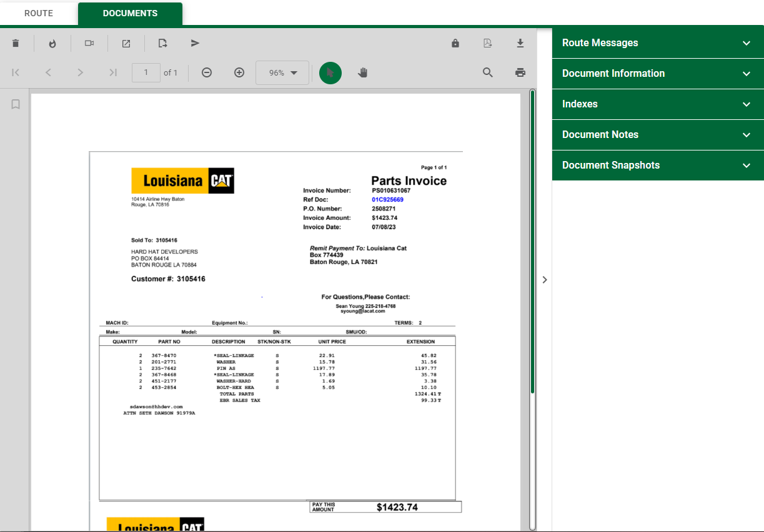Viewport: 764px width, 532px height.
Task: Click the Customer # 3105416 text
Action: 168,279
